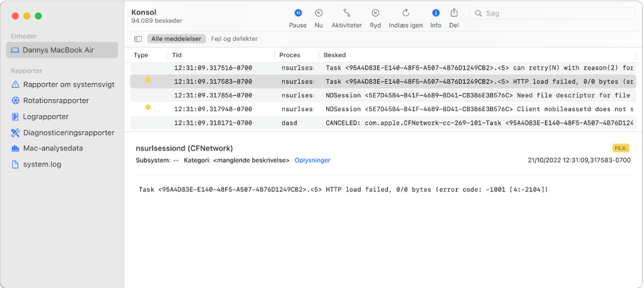Click Kategori: <manglende beskrivelse> text
Viewport: 644px width, 288px height.
pyautogui.click(x=237, y=160)
